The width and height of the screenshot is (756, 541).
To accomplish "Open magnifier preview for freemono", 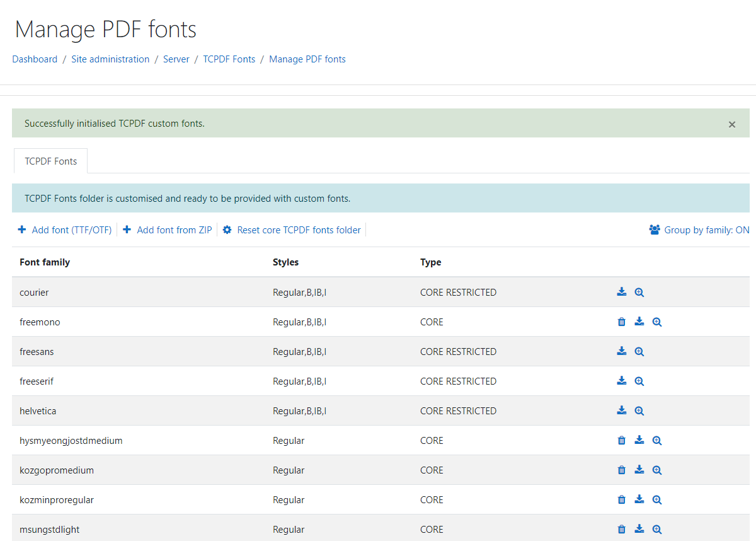I will [x=657, y=322].
